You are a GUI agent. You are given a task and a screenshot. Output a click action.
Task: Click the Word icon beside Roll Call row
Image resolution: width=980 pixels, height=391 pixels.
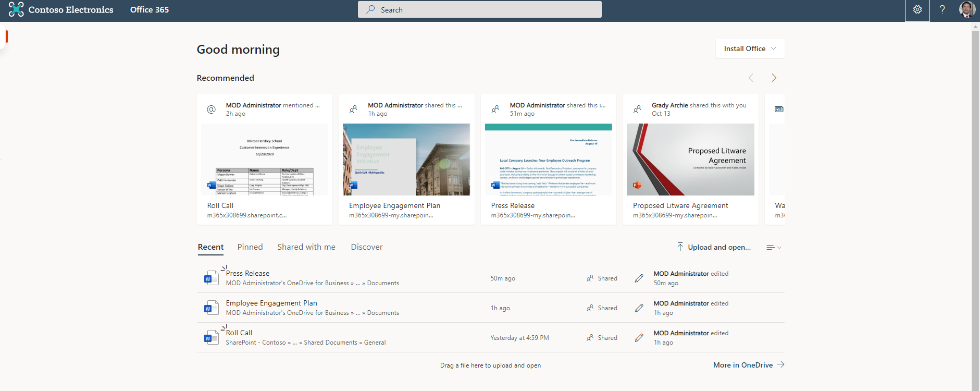click(x=211, y=337)
